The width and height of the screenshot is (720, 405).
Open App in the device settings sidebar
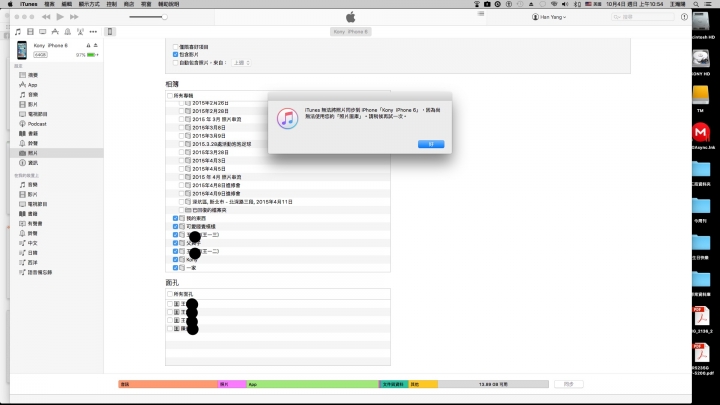pos(32,85)
